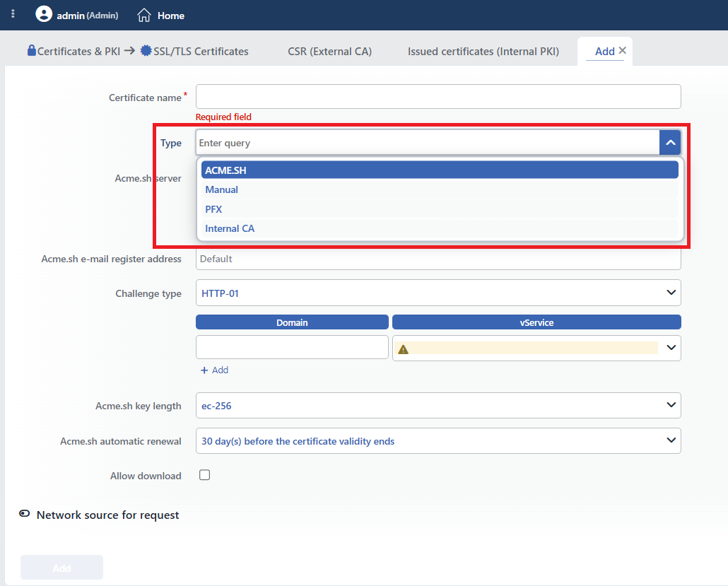Click the plus Add domain link
The height and width of the screenshot is (586, 728).
[x=214, y=370]
